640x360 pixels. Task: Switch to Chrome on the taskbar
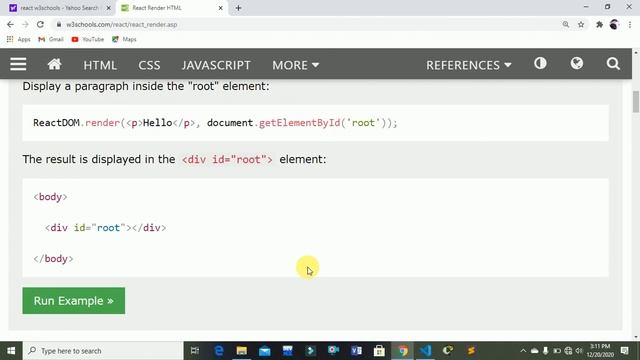(x=402, y=351)
